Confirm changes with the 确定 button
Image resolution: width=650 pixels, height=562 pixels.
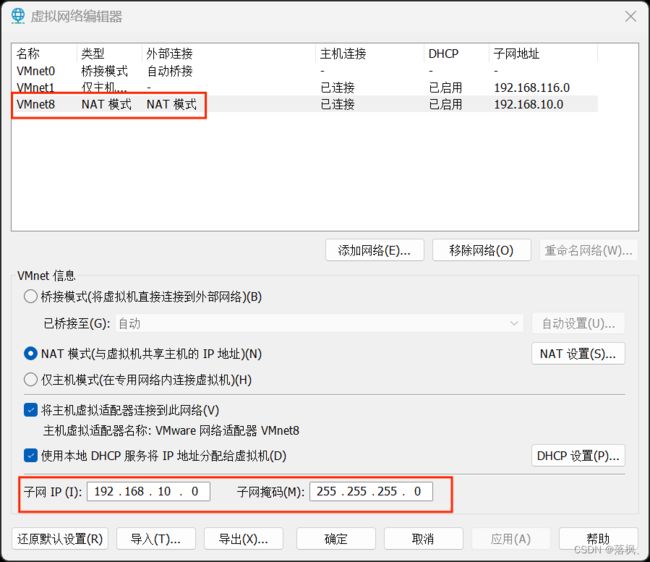point(335,539)
